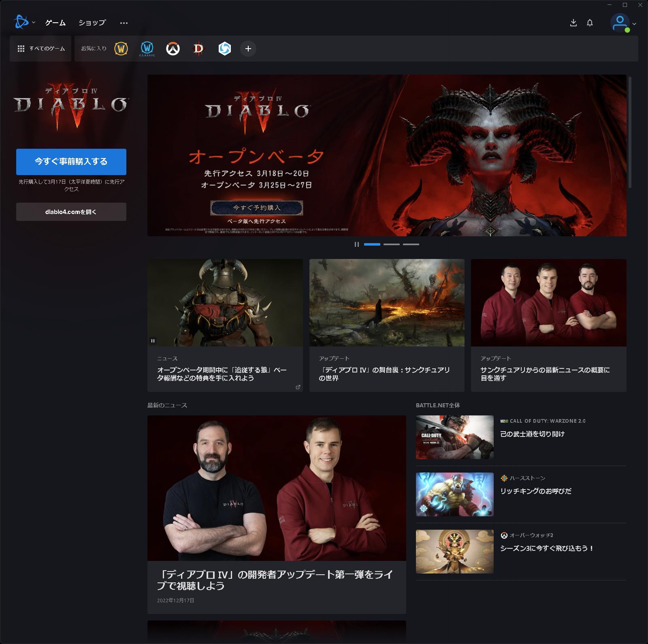The width and height of the screenshot is (648, 644).
Task: Open WoW Classic from the favorites bar
Action: [x=147, y=49]
